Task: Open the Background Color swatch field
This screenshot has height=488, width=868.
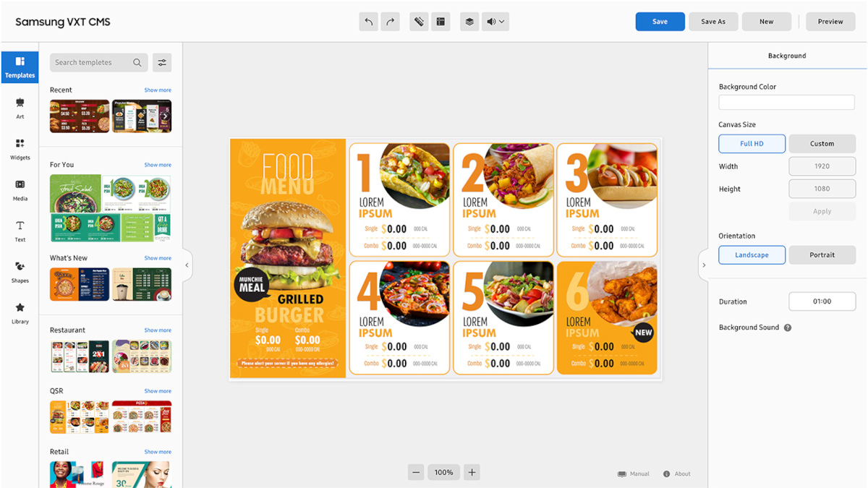Action: point(786,103)
